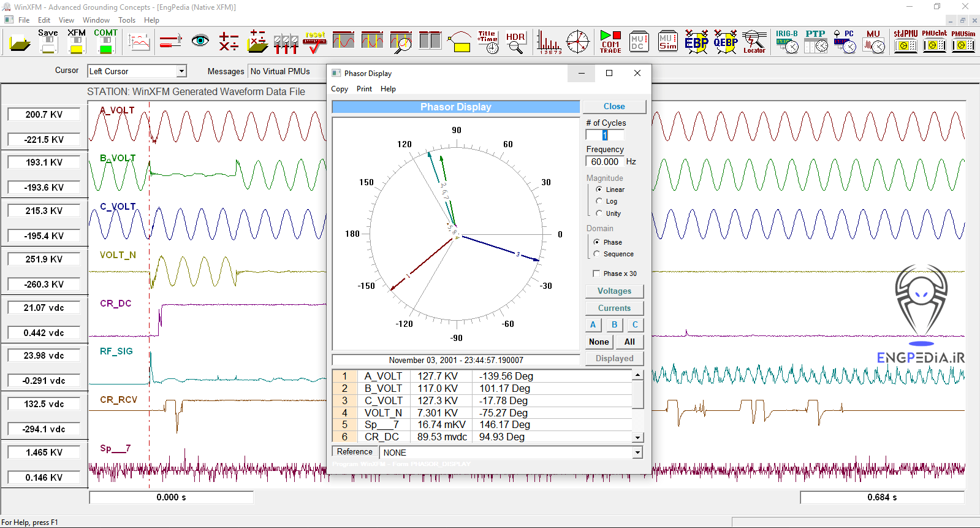Click the stdPMU toolbar icon
The image size is (980, 528).
(905, 42)
